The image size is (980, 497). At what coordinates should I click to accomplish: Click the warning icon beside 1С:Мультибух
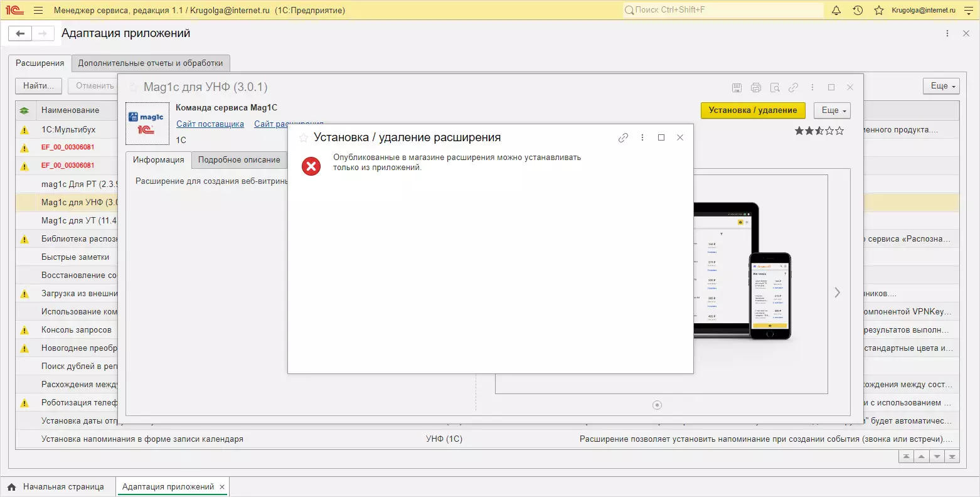click(24, 130)
